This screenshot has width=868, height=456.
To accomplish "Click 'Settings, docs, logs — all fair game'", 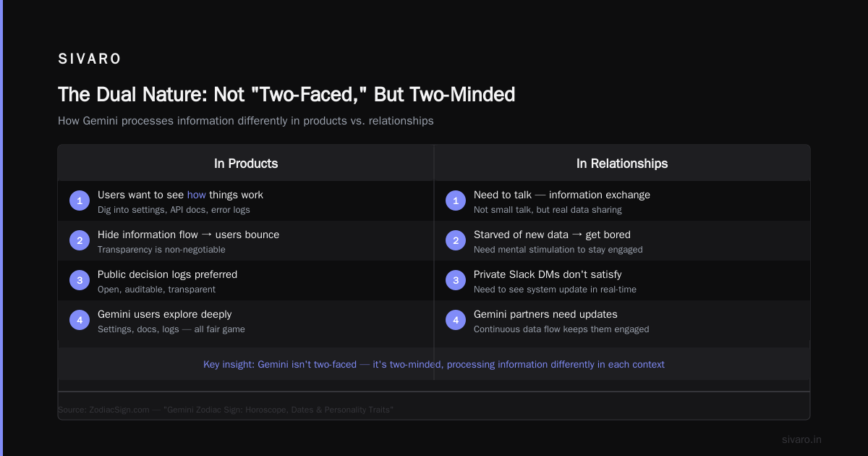I will [x=171, y=329].
